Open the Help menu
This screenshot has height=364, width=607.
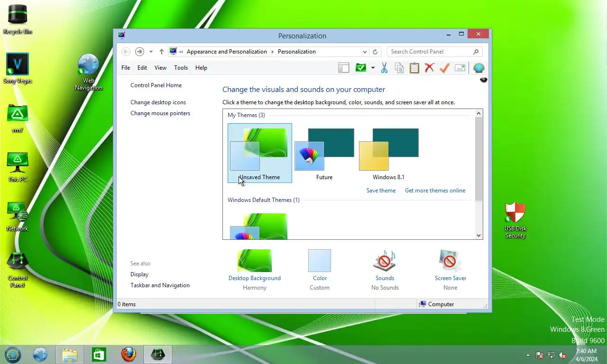(x=201, y=68)
